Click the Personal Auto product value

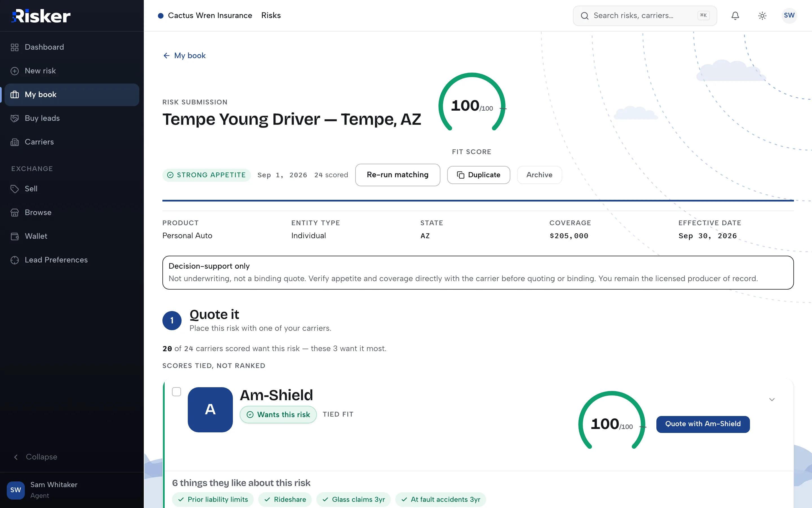[187, 236]
